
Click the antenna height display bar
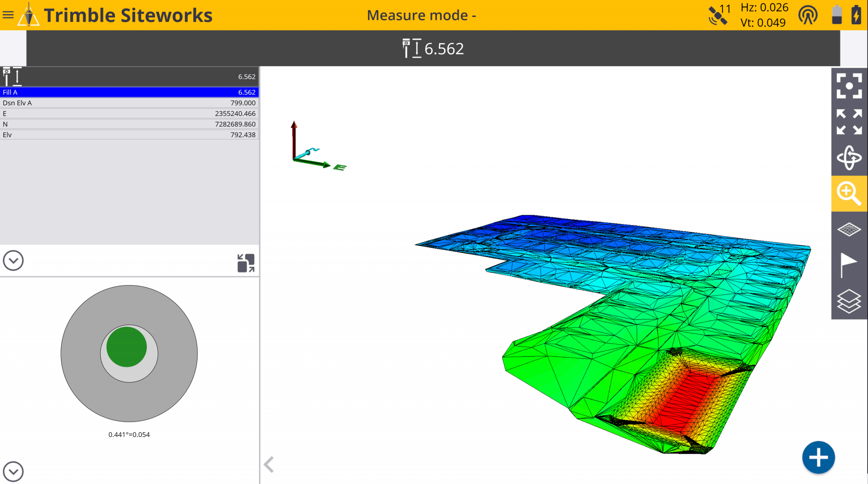point(433,48)
